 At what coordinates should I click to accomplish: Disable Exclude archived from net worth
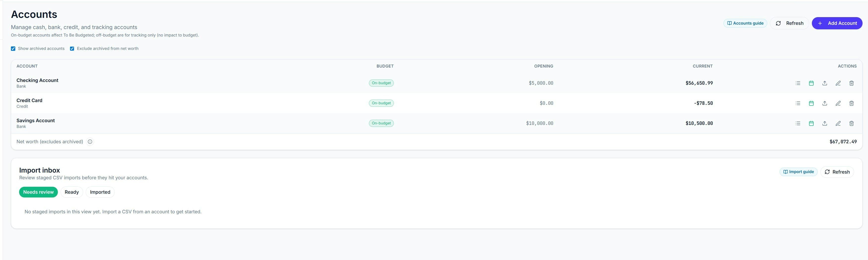point(72,48)
